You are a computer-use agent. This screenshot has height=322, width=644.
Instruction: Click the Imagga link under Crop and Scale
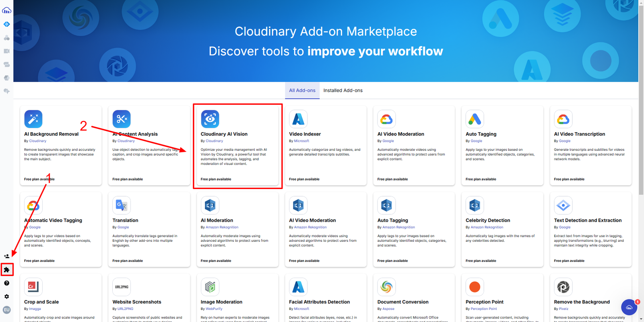click(x=35, y=309)
